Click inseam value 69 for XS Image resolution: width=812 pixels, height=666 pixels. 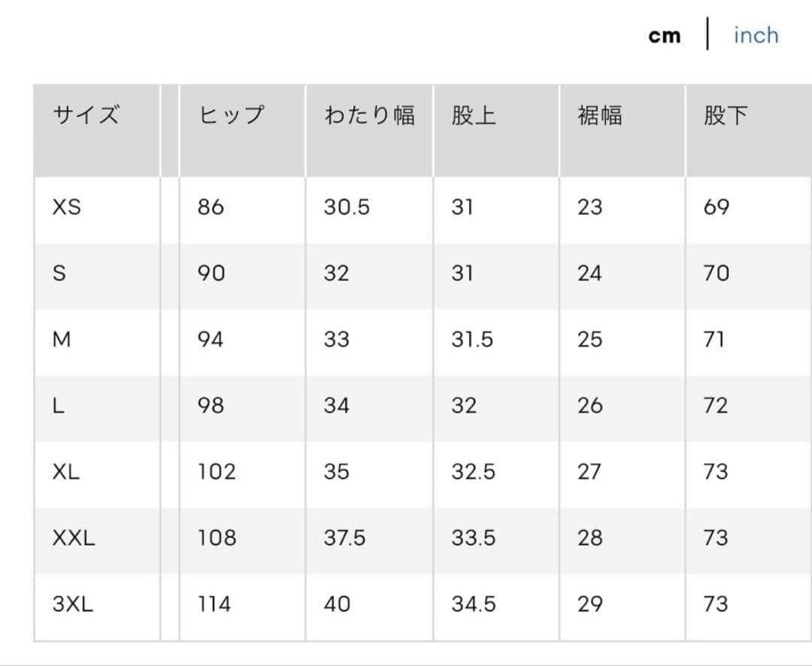[717, 207]
